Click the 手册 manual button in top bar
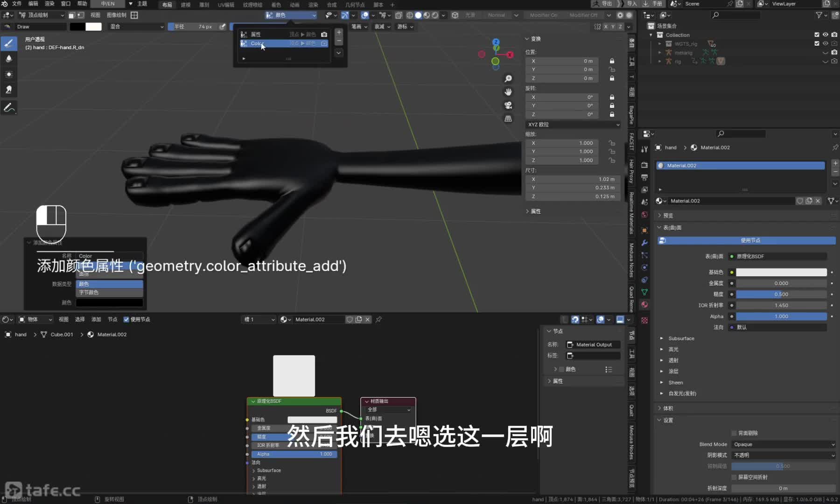Image resolution: width=840 pixels, height=504 pixels. (x=652, y=4)
